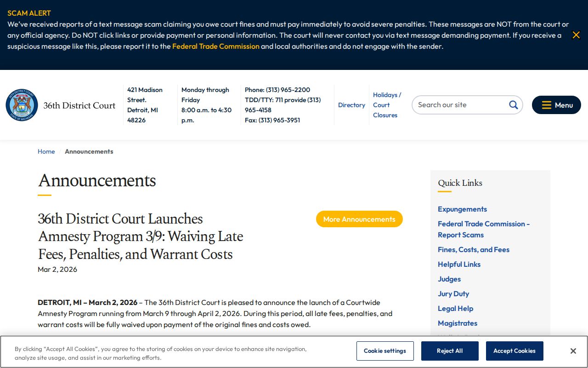The height and width of the screenshot is (368, 588).
Task: Click the phone number (313) 965-2200
Action: click(x=288, y=90)
